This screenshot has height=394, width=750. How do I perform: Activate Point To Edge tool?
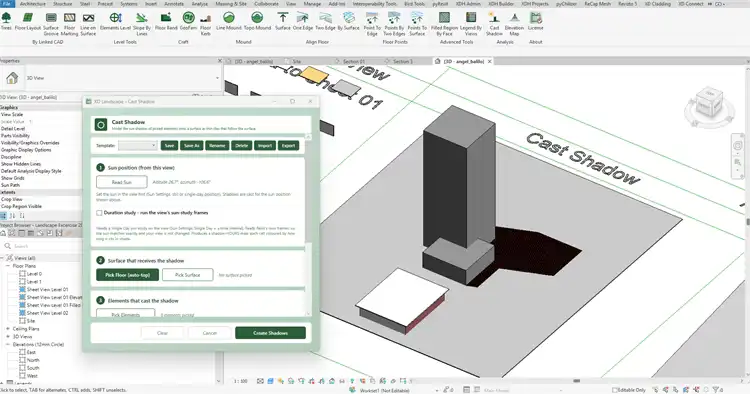[x=372, y=24]
